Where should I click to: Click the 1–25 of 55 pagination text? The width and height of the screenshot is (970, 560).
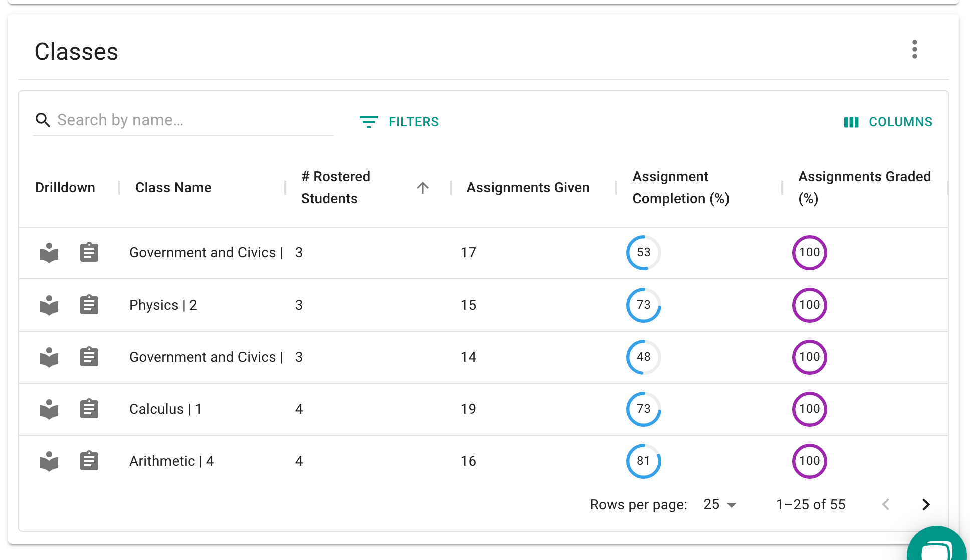click(811, 504)
